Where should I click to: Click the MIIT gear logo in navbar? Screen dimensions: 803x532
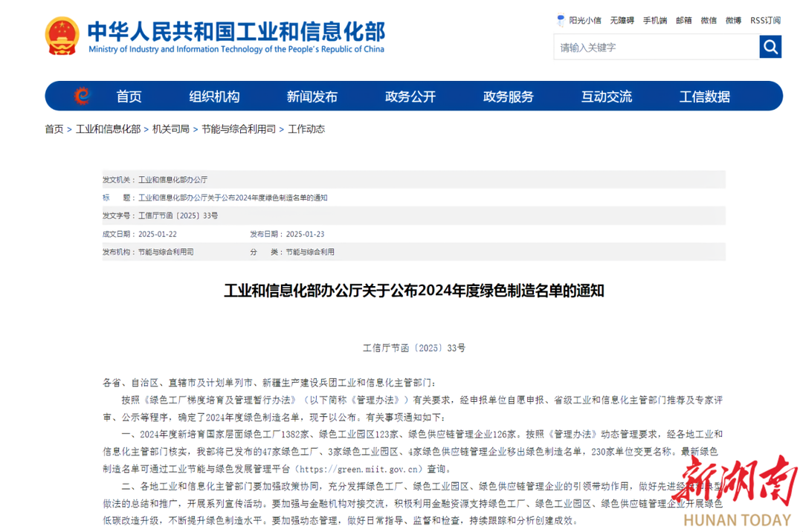tap(81, 96)
